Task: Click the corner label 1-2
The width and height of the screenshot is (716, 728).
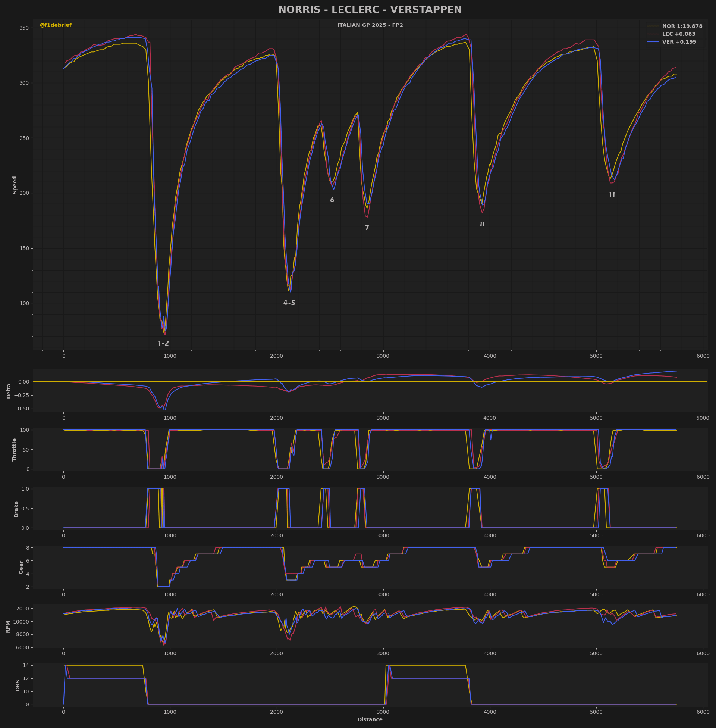Action: (x=163, y=344)
